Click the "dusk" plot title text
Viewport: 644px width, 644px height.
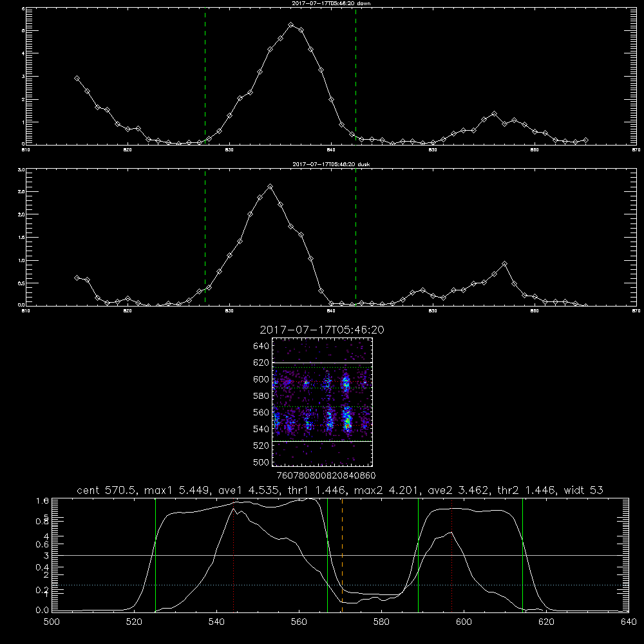pyautogui.click(x=331, y=164)
